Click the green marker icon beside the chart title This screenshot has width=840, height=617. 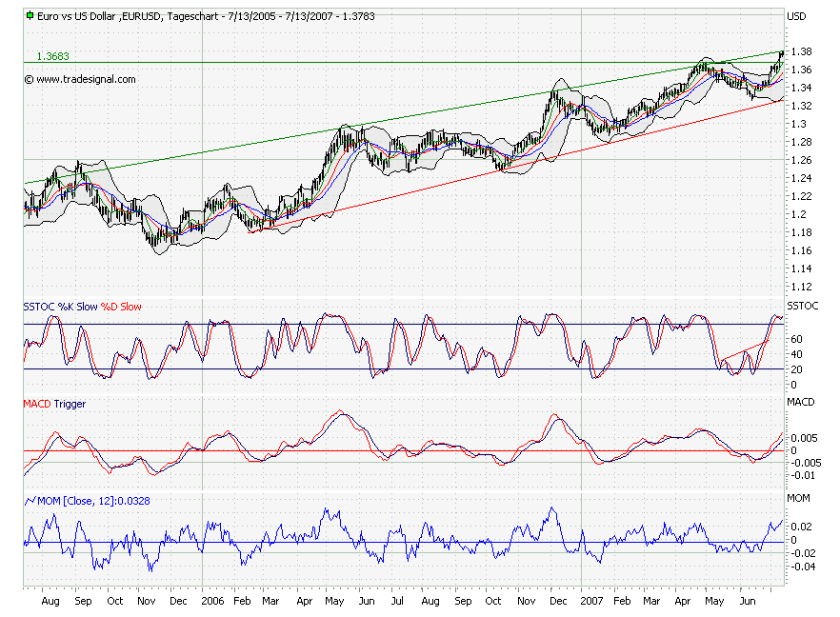[30, 15]
